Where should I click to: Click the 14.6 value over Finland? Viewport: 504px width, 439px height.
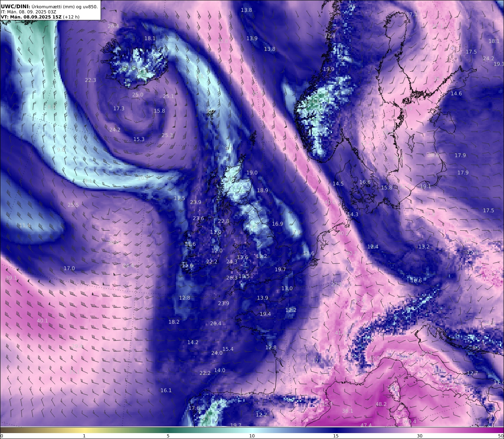point(456,94)
